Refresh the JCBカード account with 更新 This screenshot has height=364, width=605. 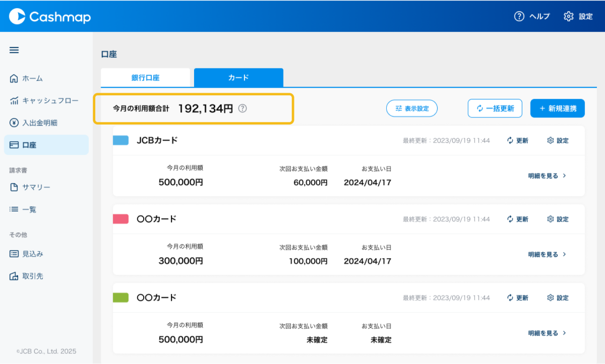(518, 141)
